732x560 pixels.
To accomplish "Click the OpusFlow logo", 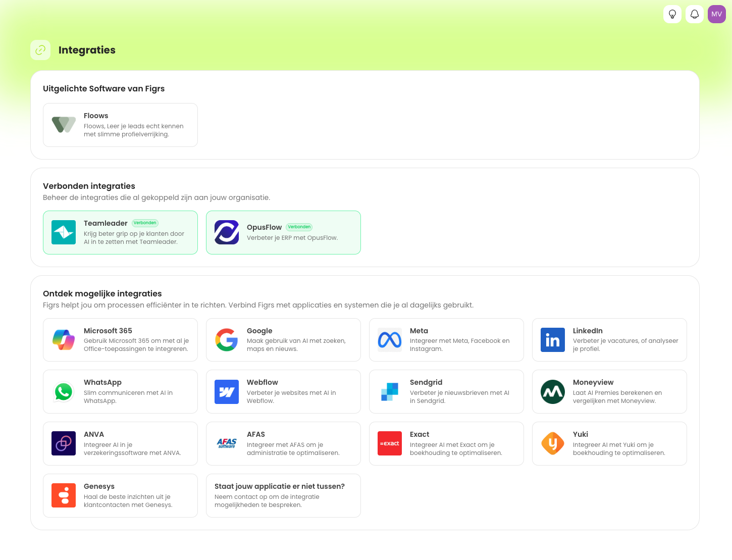I will pyautogui.click(x=227, y=232).
